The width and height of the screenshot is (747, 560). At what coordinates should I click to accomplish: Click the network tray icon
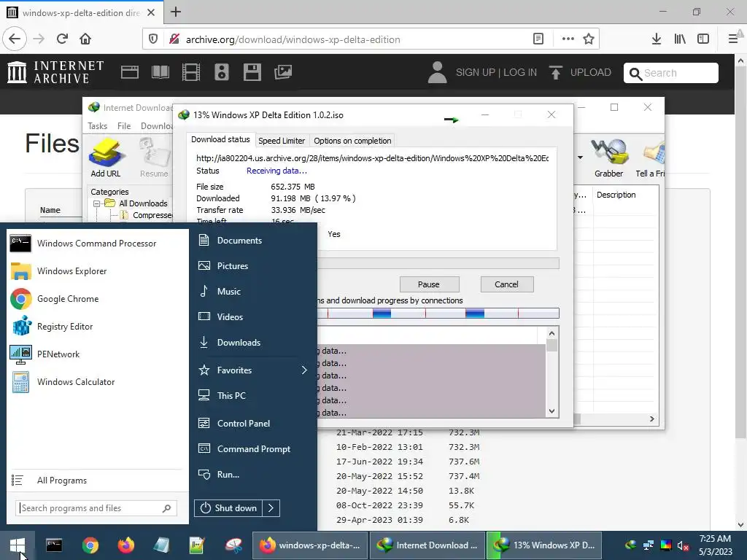click(649, 545)
